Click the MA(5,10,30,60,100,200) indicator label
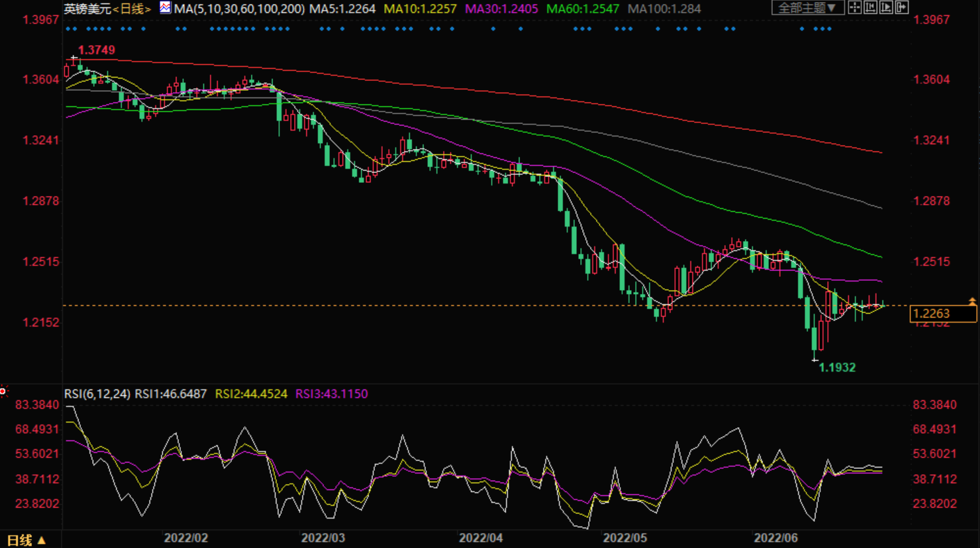980x548 pixels. pos(239,8)
